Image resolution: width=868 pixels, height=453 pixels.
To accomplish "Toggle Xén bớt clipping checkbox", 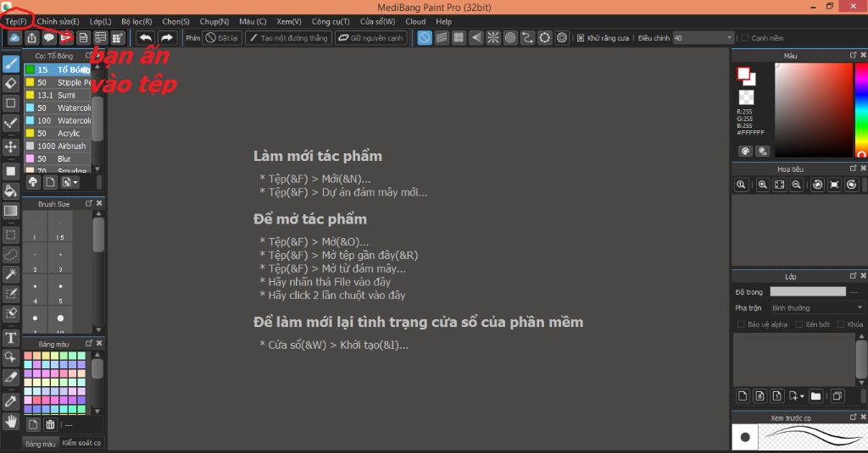I will point(798,324).
